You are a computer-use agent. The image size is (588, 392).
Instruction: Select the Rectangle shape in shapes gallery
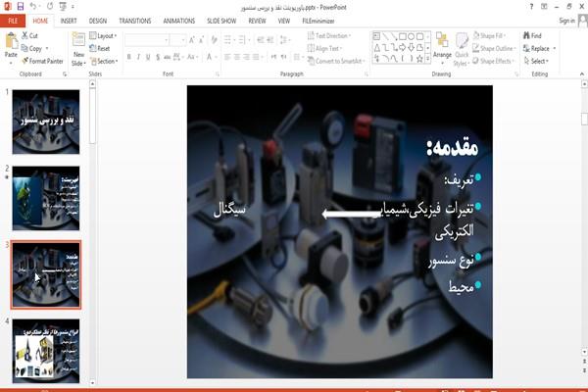(403, 36)
